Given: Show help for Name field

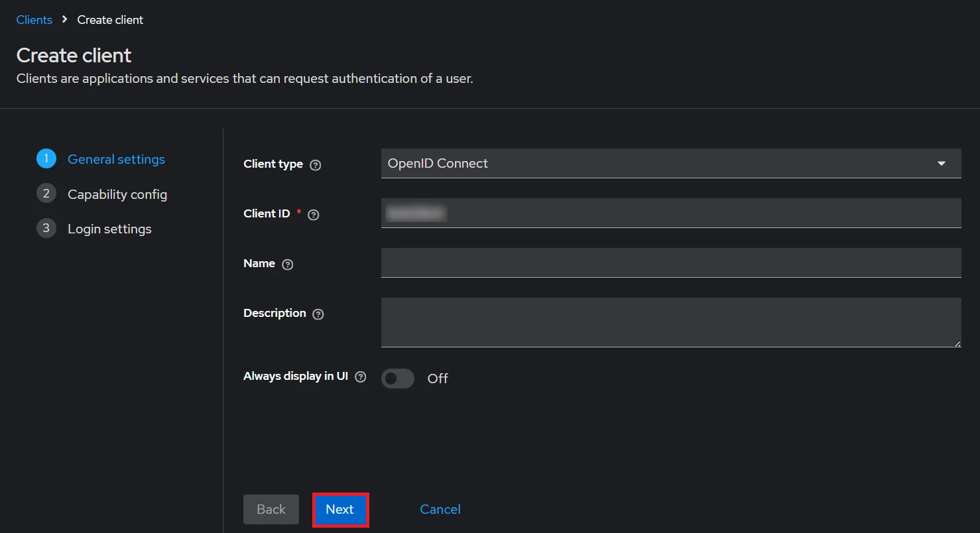Looking at the screenshot, I should [x=287, y=265].
